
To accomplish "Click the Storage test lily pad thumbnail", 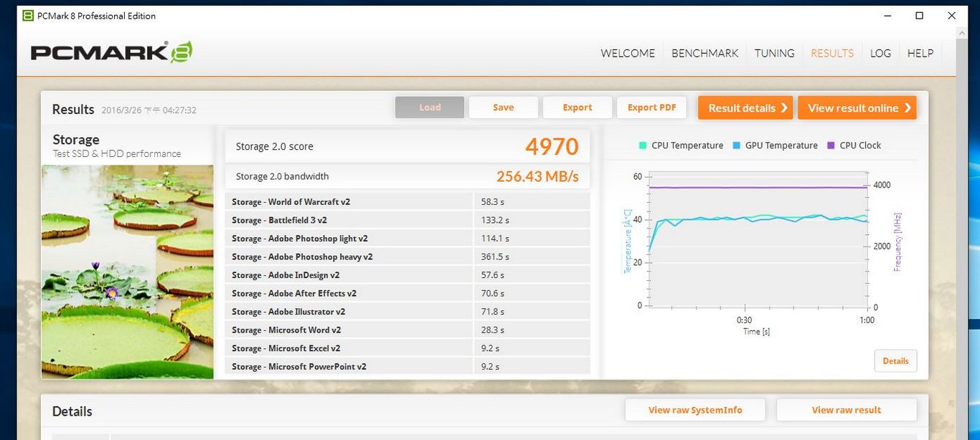I will click(128, 272).
